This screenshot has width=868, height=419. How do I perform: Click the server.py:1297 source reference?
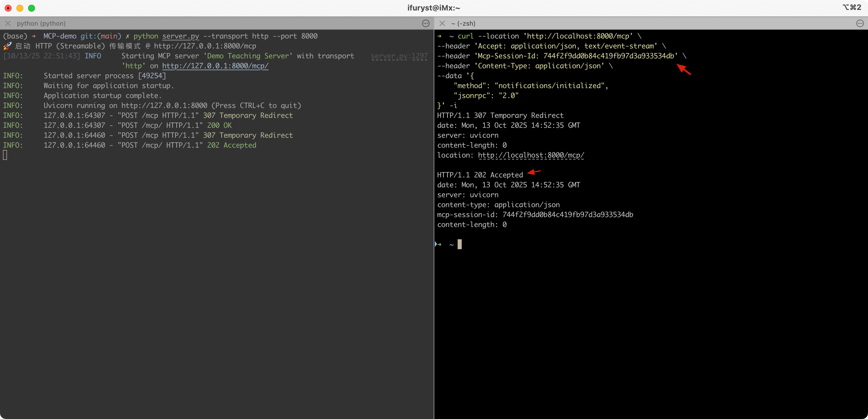click(399, 56)
